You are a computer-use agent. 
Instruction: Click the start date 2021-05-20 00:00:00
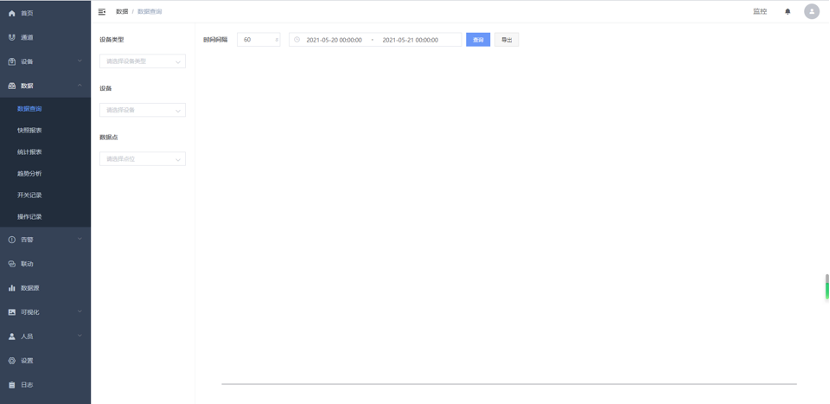(335, 40)
